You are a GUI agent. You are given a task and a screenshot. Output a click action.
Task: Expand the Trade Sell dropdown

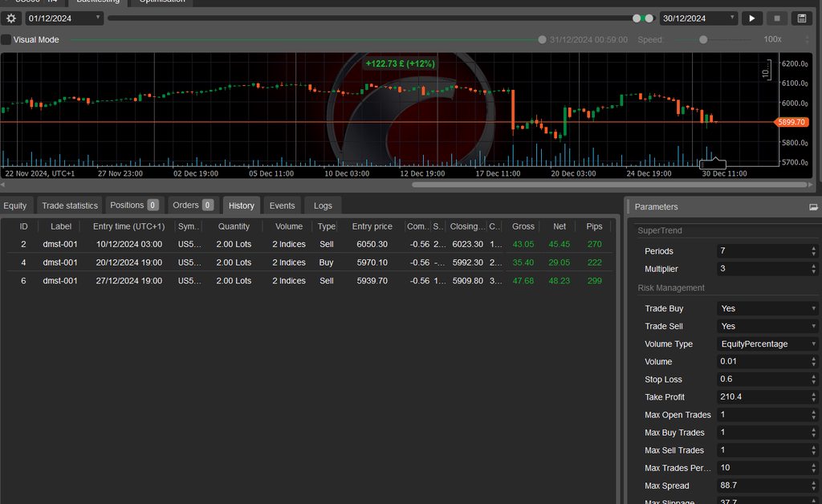coord(767,326)
